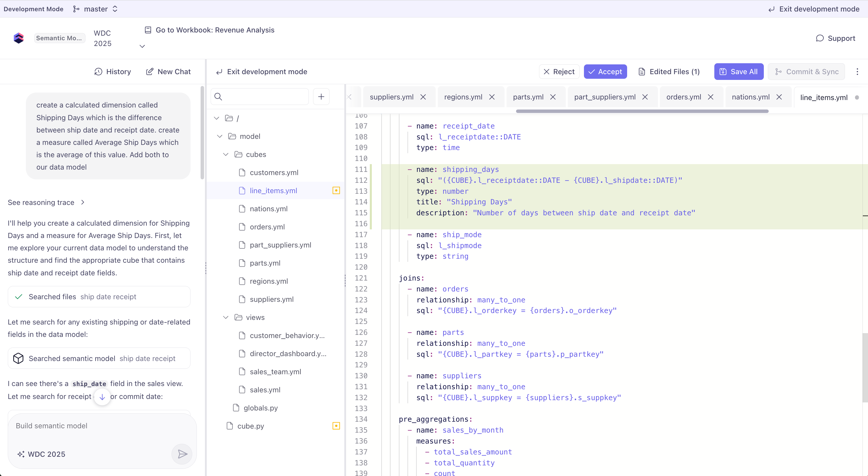Viewport: 868px width, 476px height.
Task: Collapse the cubes folder
Action: tap(226, 155)
